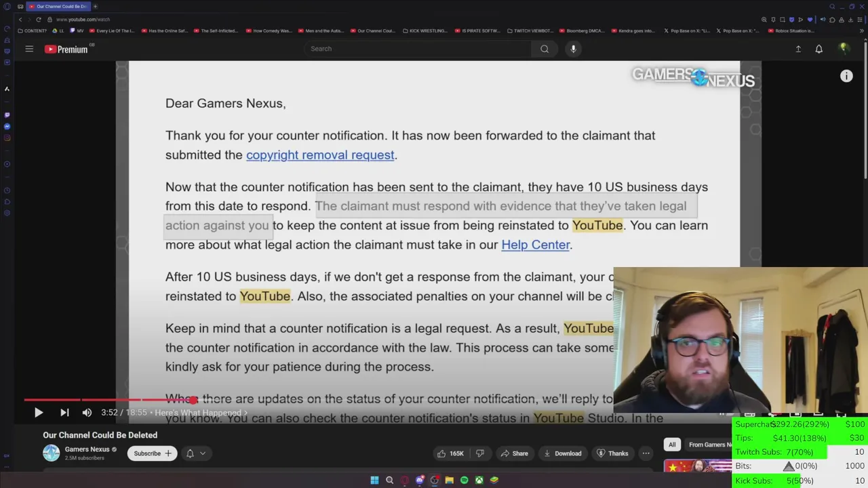Click the Opera logo menu button
868x488 pixels.
(x=7, y=6)
